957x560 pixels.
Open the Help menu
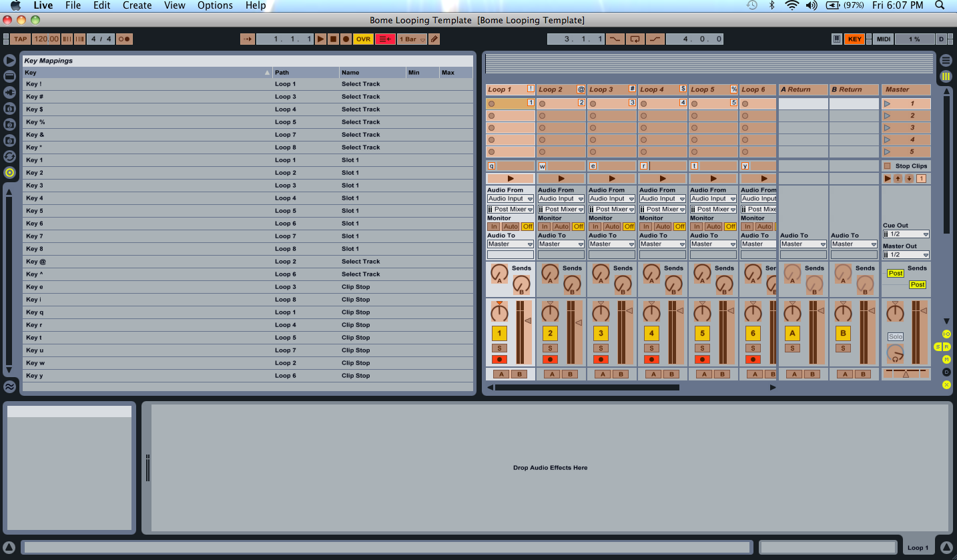[x=256, y=5]
